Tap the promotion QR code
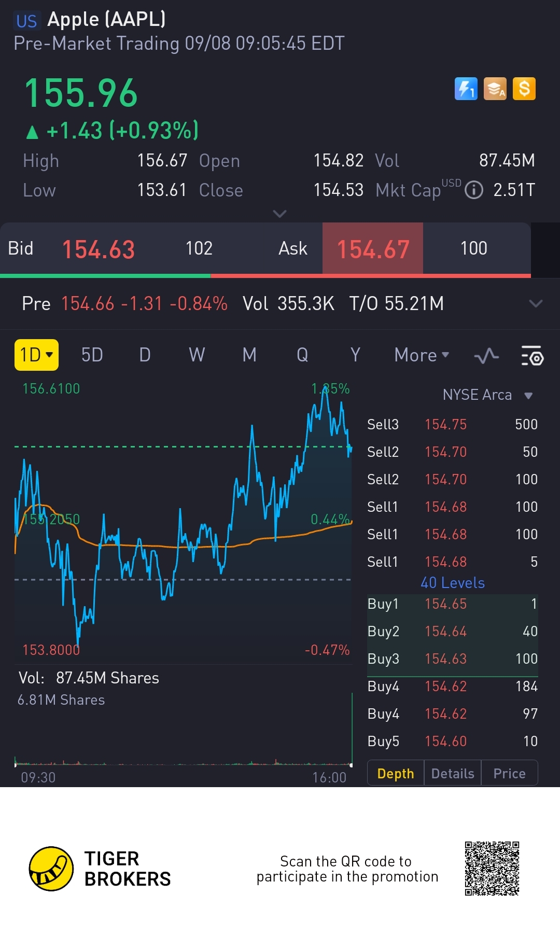The height and width of the screenshot is (951, 560). (492, 869)
